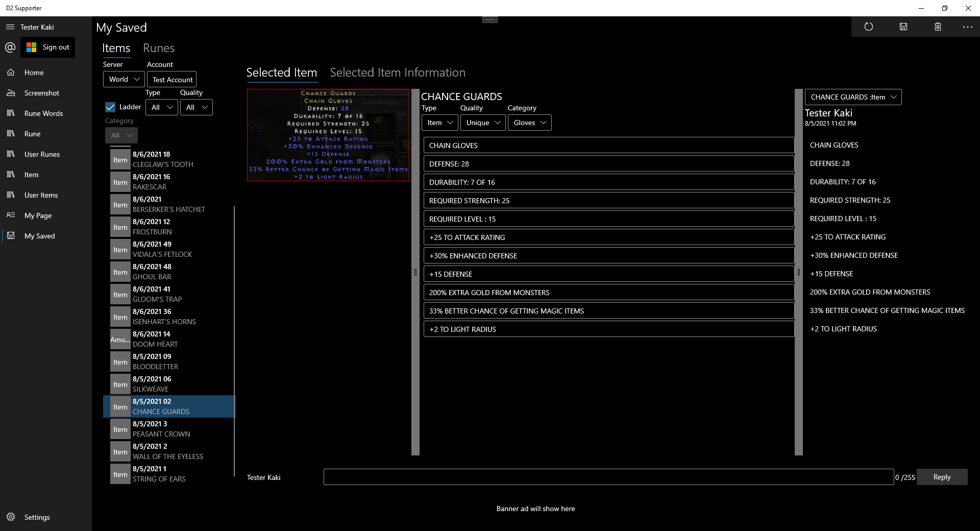Click the Item badge next to String of Ears
This screenshot has width=980, height=531.
120,474
